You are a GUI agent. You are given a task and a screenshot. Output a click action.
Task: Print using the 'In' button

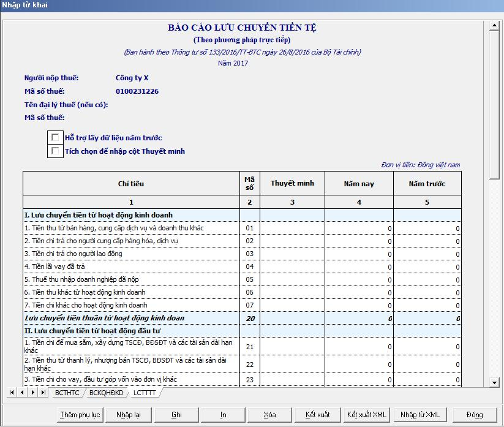(x=224, y=415)
